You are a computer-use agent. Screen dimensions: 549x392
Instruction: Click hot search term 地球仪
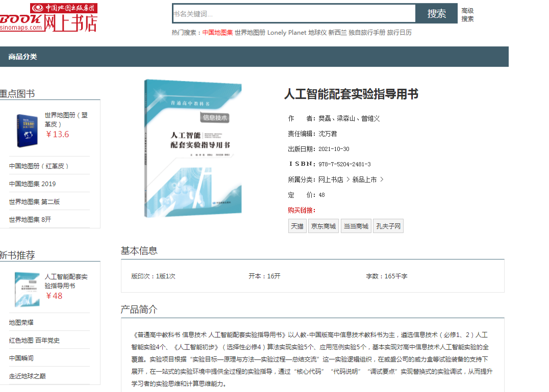[317, 33]
